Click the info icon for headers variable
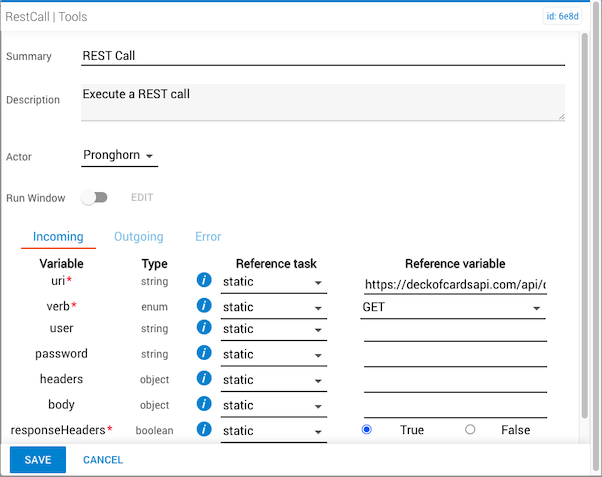The height and width of the screenshot is (477, 602). [204, 379]
